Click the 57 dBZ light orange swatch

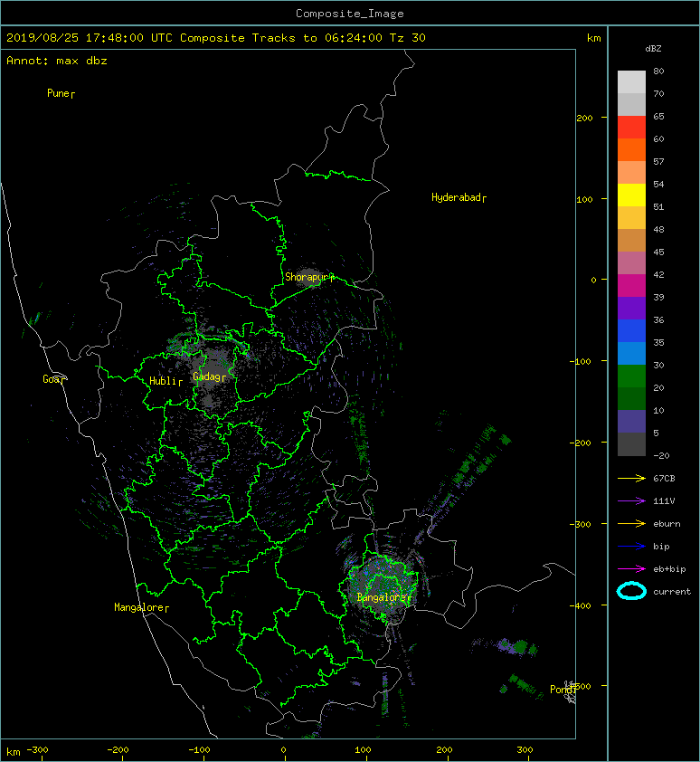[631, 173]
